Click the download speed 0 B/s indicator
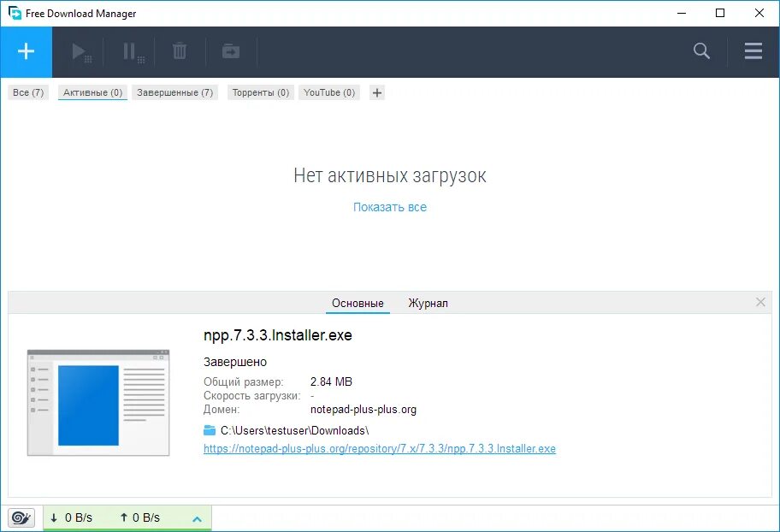The width and height of the screenshot is (780, 532). (72, 518)
